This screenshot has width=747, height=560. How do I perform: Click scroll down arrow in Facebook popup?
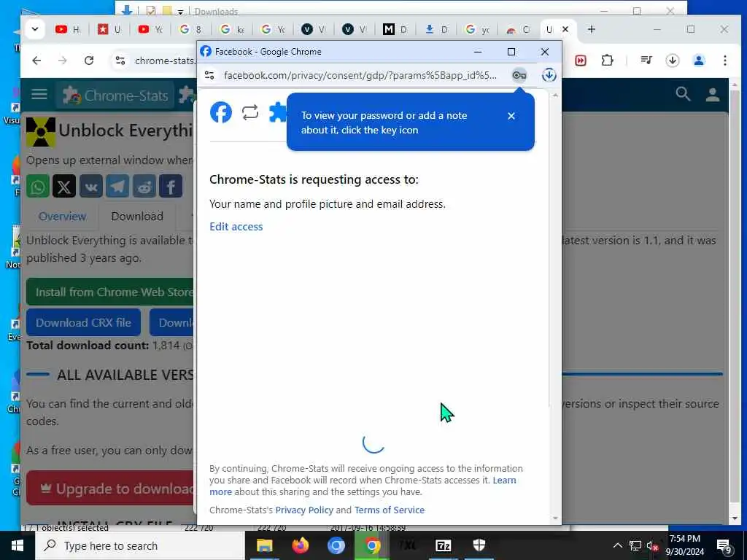(x=555, y=518)
